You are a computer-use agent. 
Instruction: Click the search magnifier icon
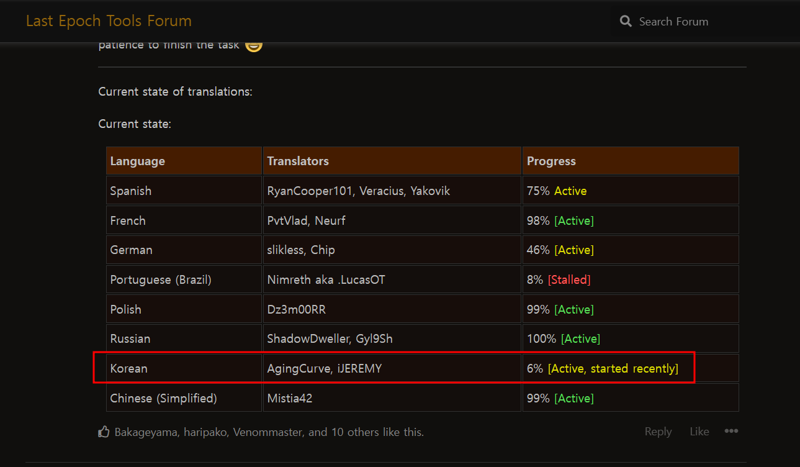point(626,21)
